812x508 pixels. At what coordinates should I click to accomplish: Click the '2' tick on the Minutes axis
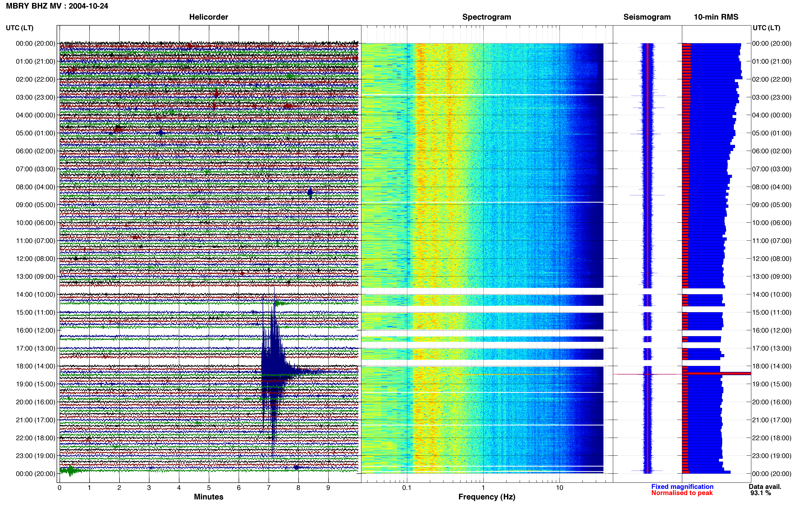(x=119, y=488)
